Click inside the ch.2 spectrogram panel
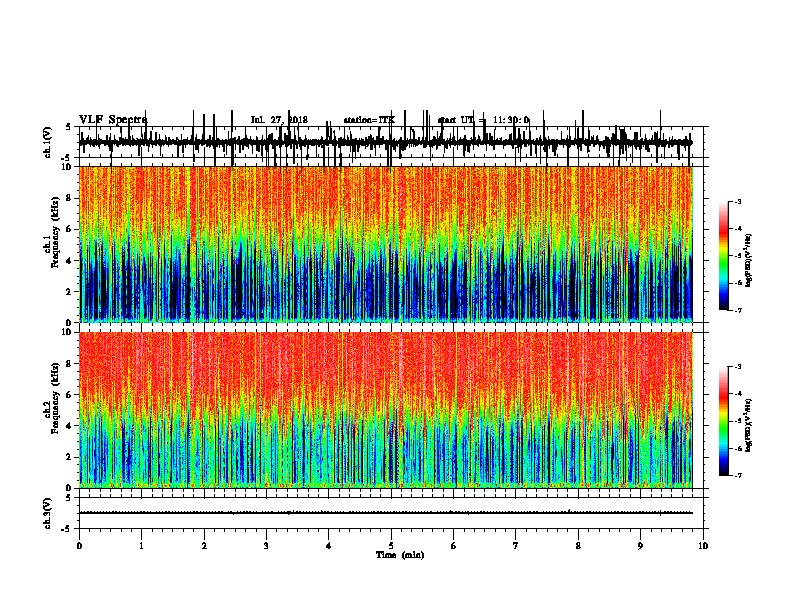Viewport: 792px width, 612px height. coord(385,410)
